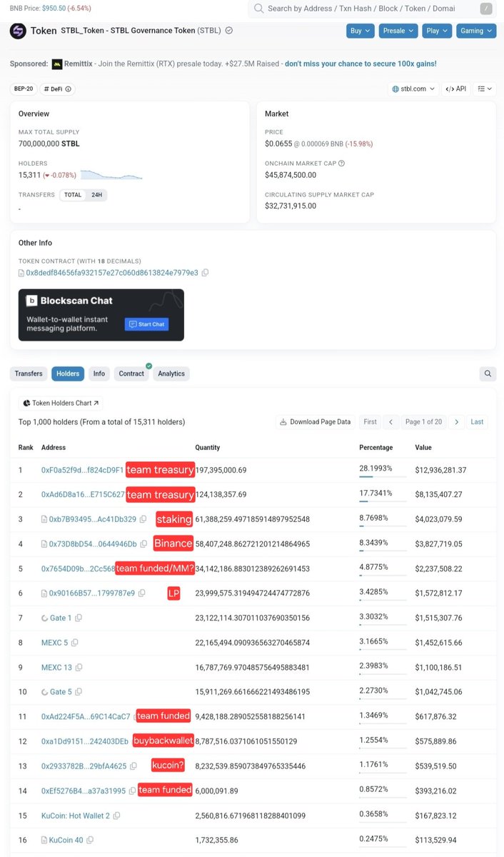This screenshot has height=857, width=504.
Task: Copy the MEXC 13 holder address
Action: [79, 668]
